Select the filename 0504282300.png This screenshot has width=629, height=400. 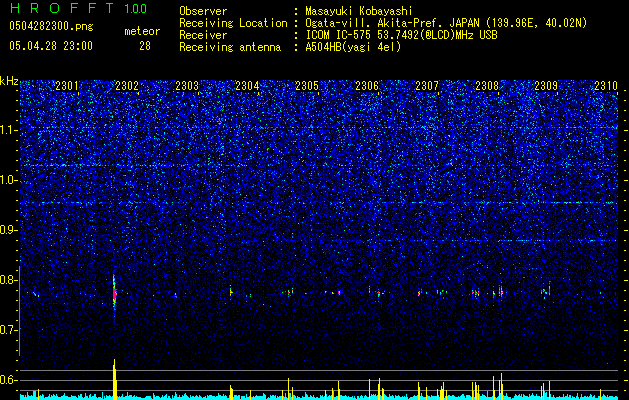pyautogui.click(x=51, y=27)
